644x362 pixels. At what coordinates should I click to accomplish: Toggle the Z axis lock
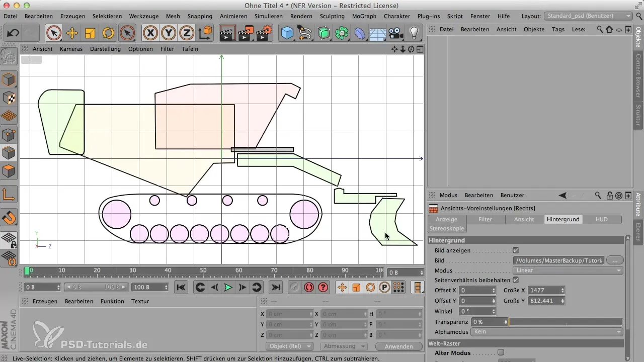click(x=187, y=33)
